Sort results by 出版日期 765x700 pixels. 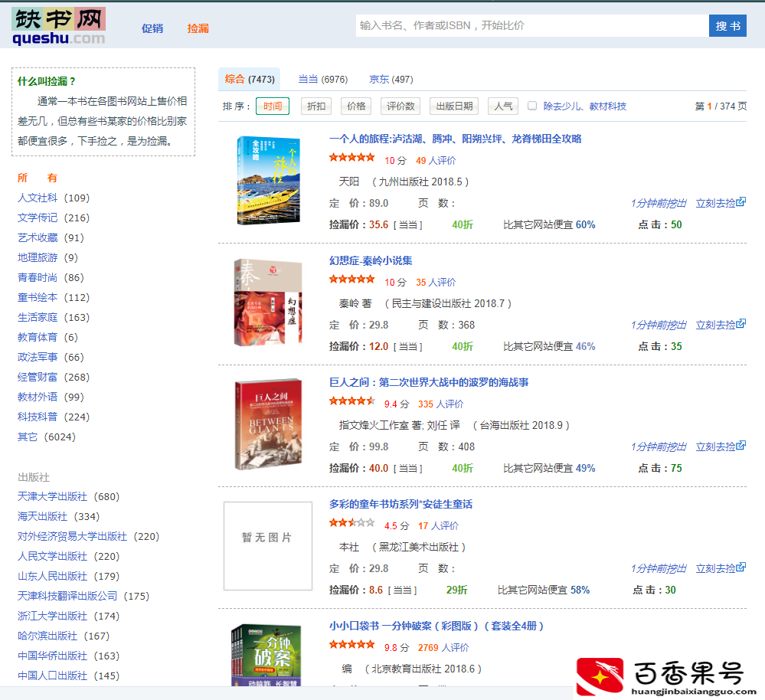coord(454,106)
